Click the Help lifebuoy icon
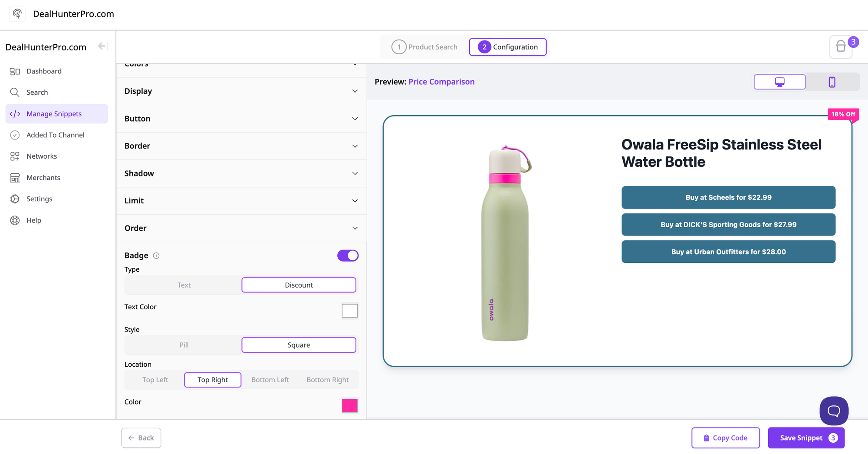Screen dimensions: 868x454 (x=15, y=220)
